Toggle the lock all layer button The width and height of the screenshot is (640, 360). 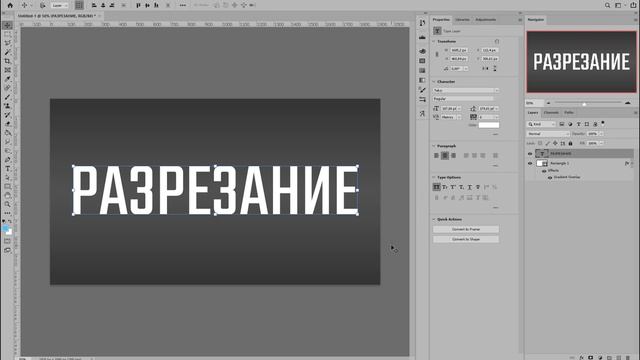click(x=570, y=143)
